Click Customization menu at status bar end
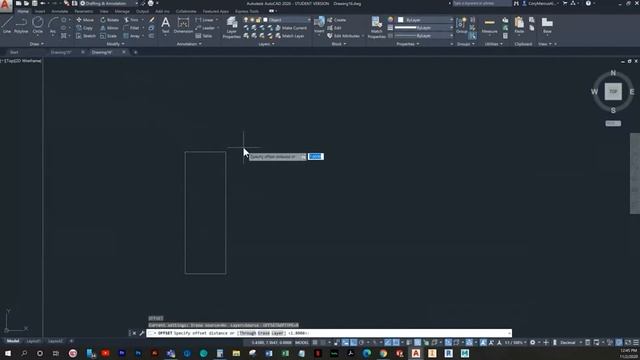 [x=636, y=342]
